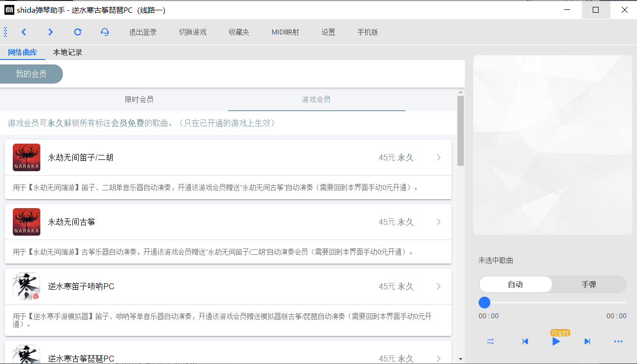This screenshot has height=364, width=637.
Task: Click the toolbar drag handle dots
Action: (x=5, y=32)
